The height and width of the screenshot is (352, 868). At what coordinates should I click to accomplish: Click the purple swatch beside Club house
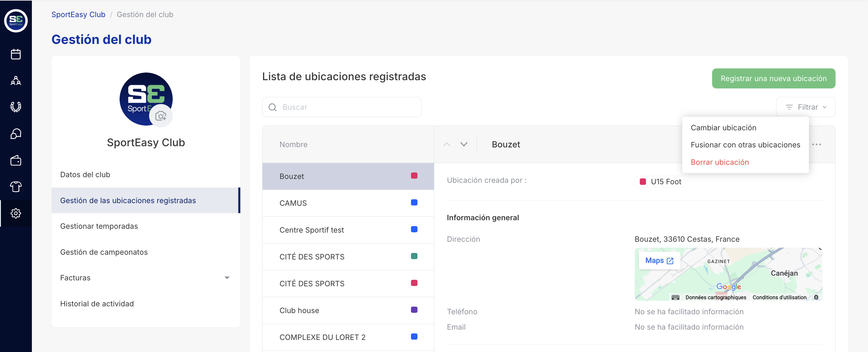[414, 310]
